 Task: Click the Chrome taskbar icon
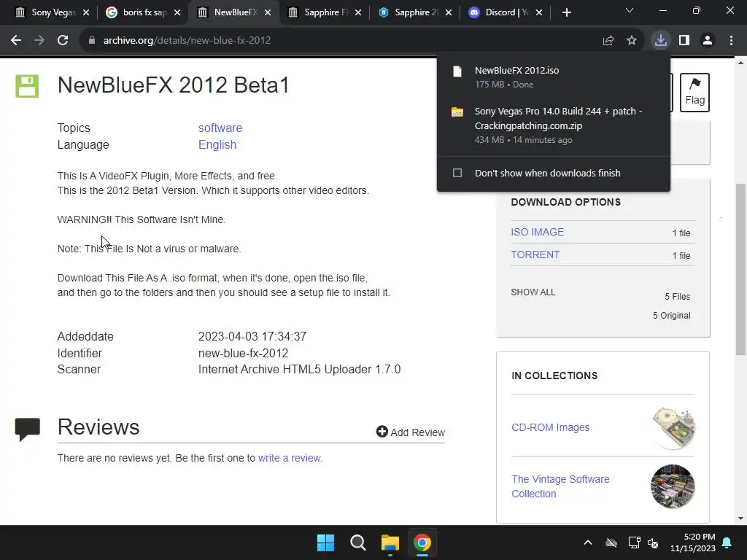pyautogui.click(x=422, y=542)
